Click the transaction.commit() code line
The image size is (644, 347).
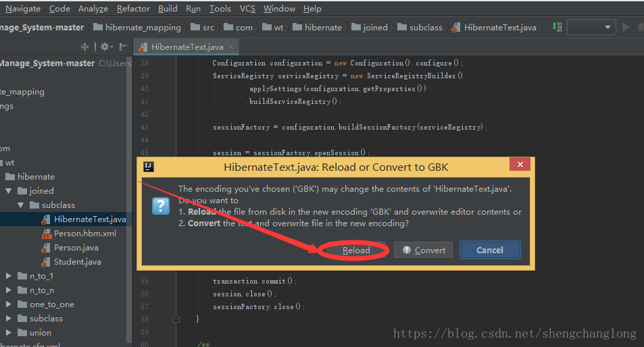(x=255, y=281)
